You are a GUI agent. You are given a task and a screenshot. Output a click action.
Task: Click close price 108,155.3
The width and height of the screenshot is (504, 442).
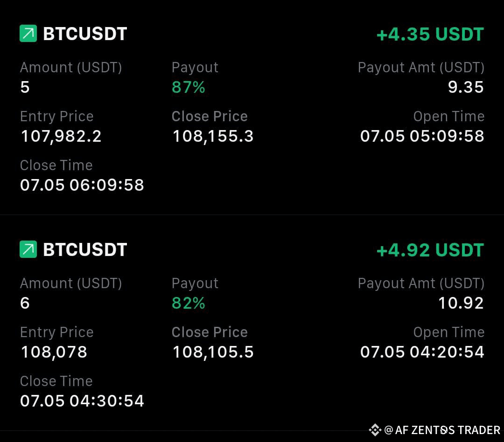(213, 136)
